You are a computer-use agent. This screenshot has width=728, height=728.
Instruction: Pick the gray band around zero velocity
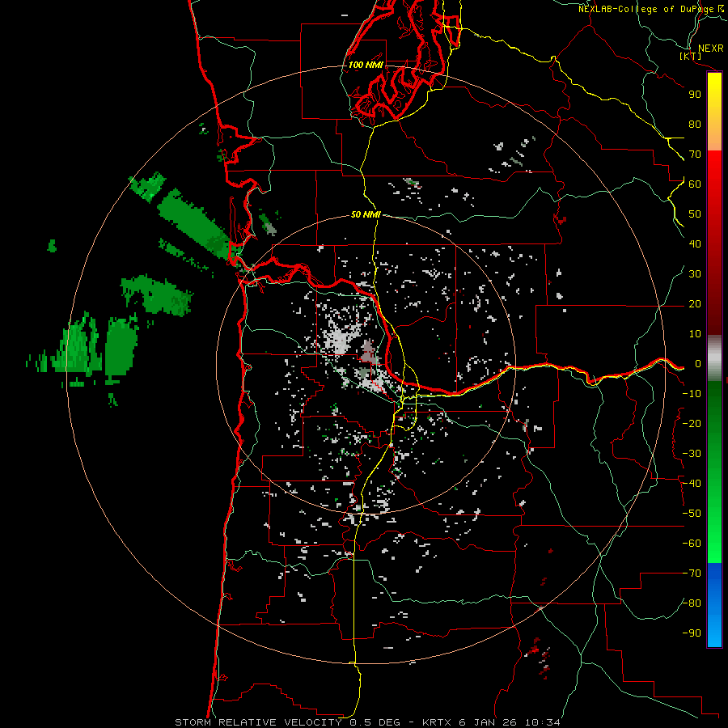pos(714,358)
